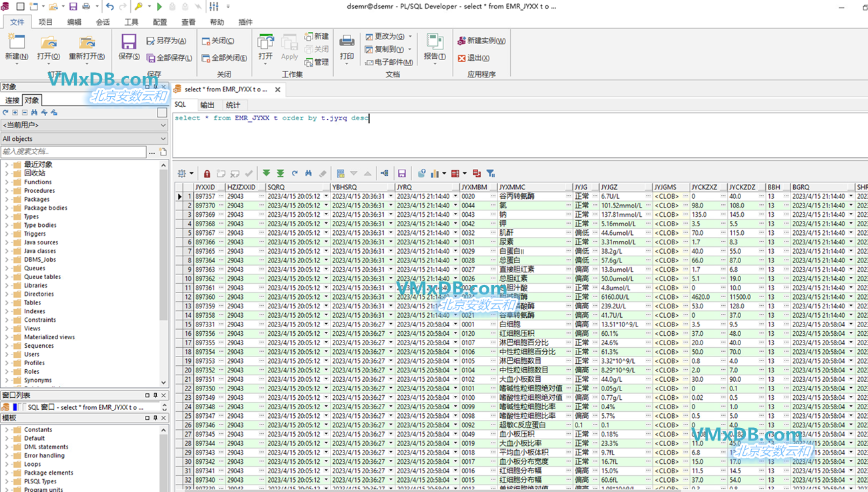Click the binoculars find icon in grid toolbar
Image resolution: width=868 pixels, height=492 pixels.
[x=308, y=174]
